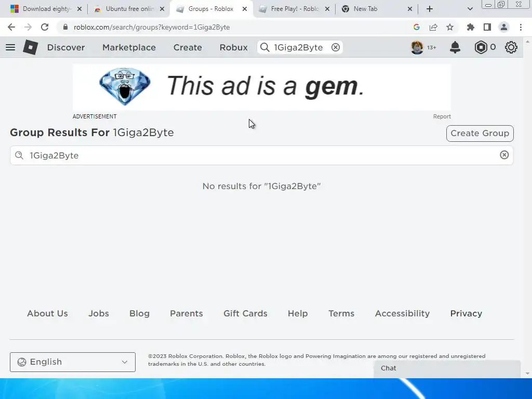This screenshot has height=399, width=532.
Task: Open the Create menu item
Action: point(188,47)
